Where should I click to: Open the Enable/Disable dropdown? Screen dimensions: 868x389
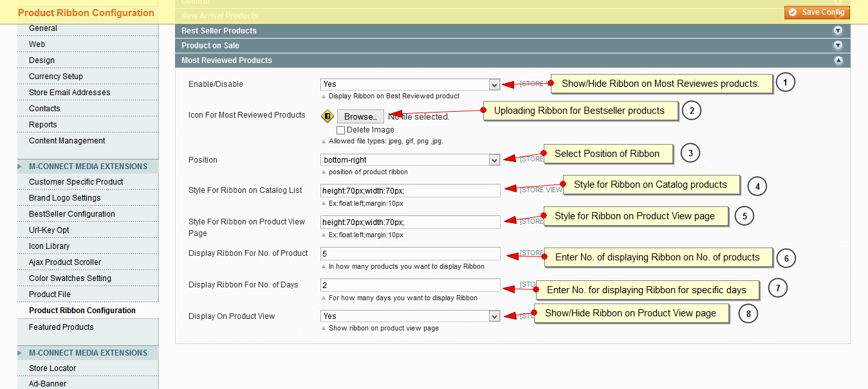(x=410, y=84)
